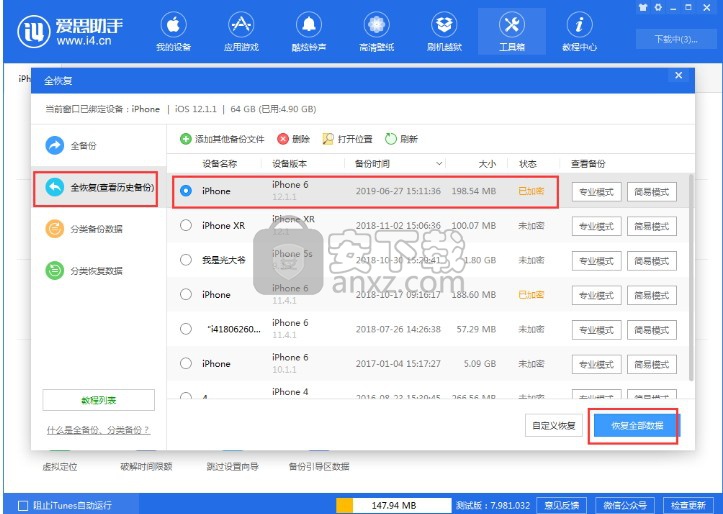Click 检查更新 check update button

click(x=688, y=505)
